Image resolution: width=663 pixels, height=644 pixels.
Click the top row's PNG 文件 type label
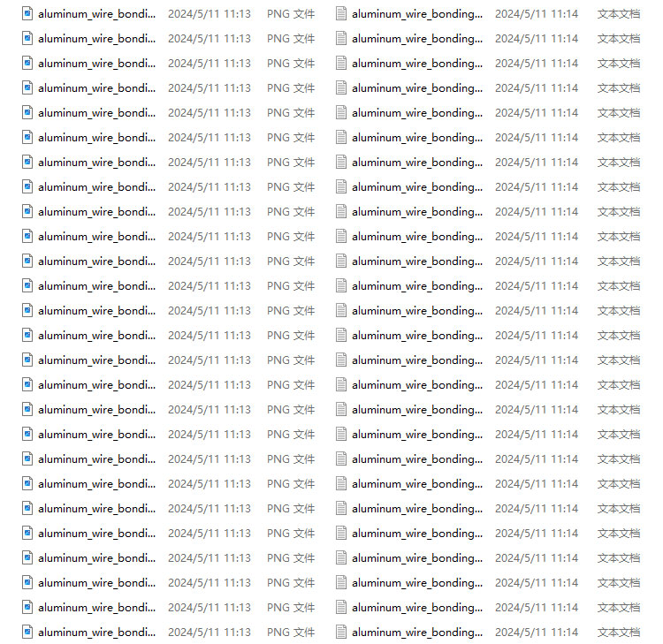[291, 14]
